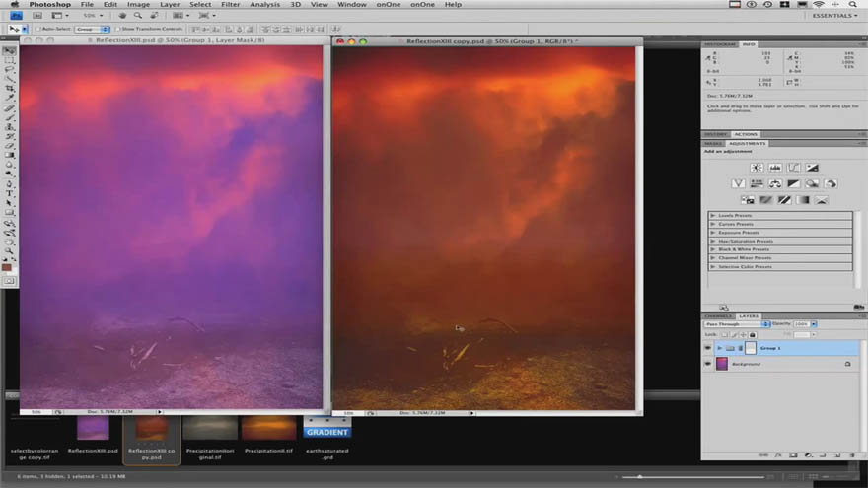
Task: Switch to the History tab
Action: coord(716,134)
